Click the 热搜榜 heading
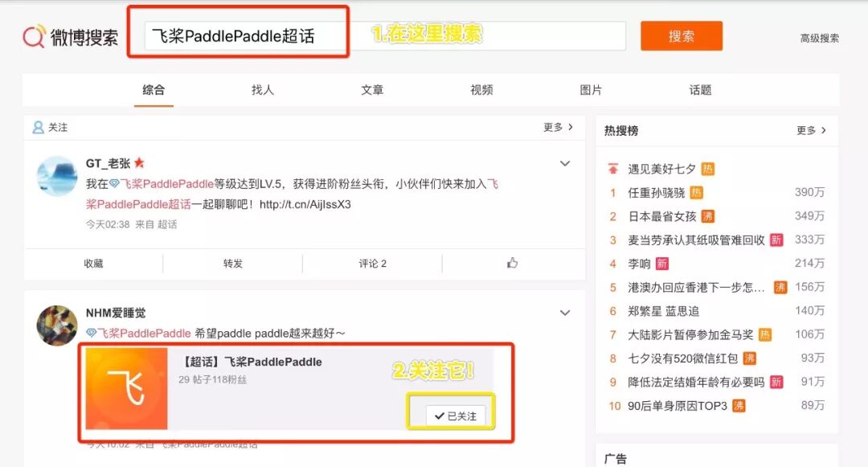 pos(621,130)
